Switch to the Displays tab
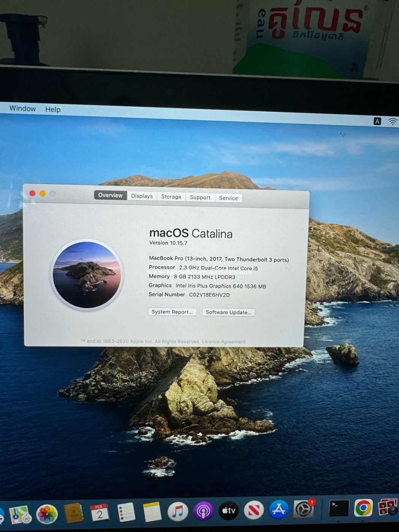This screenshot has width=399, height=532. [142, 196]
